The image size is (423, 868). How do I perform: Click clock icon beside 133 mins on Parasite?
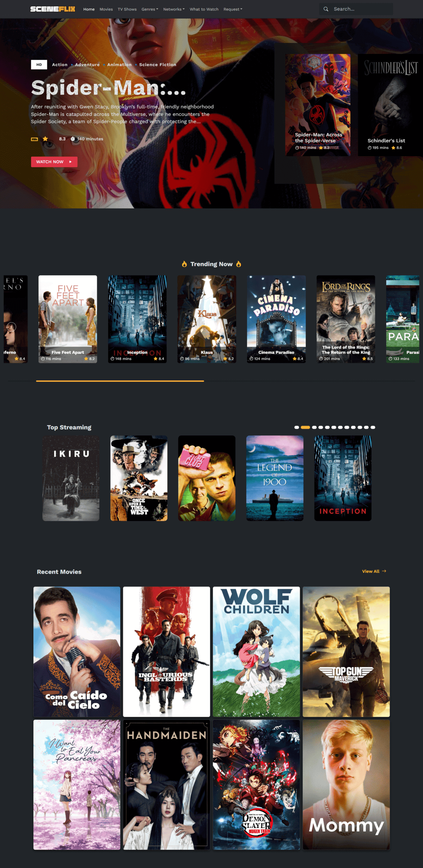coord(390,359)
